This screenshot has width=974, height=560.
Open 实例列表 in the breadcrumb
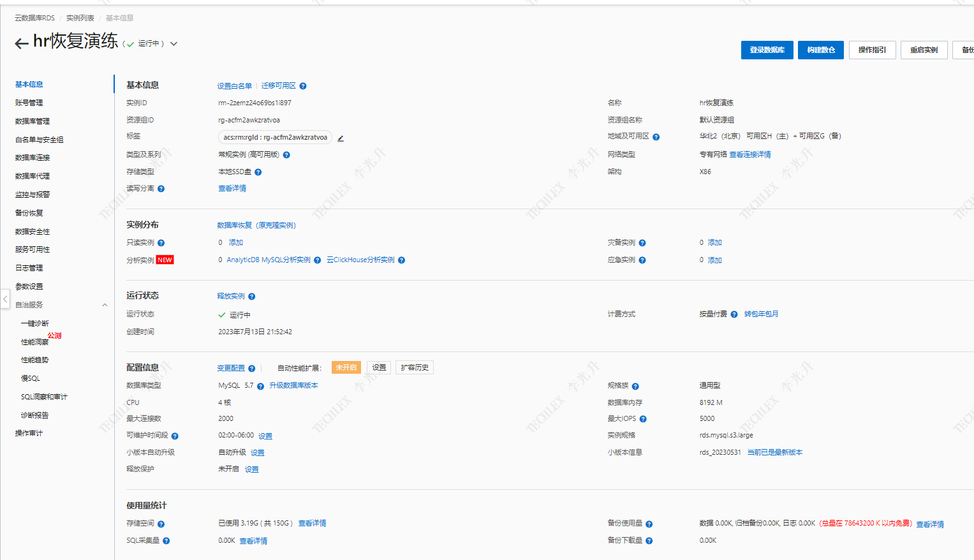pyautogui.click(x=80, y=18)
